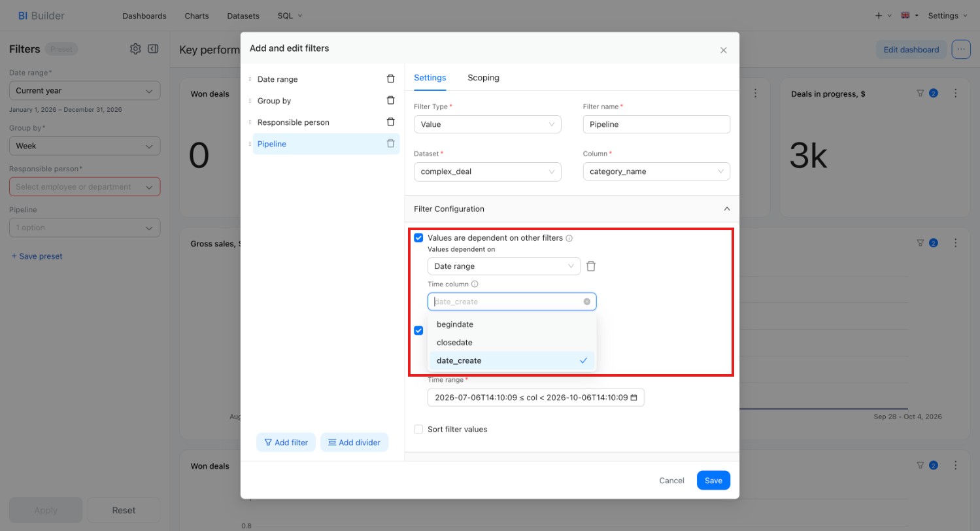This screenshot has width=980, height=531.
Task: Remove the Date range dependency in Filter Configuration
Action: coord(591,266)
